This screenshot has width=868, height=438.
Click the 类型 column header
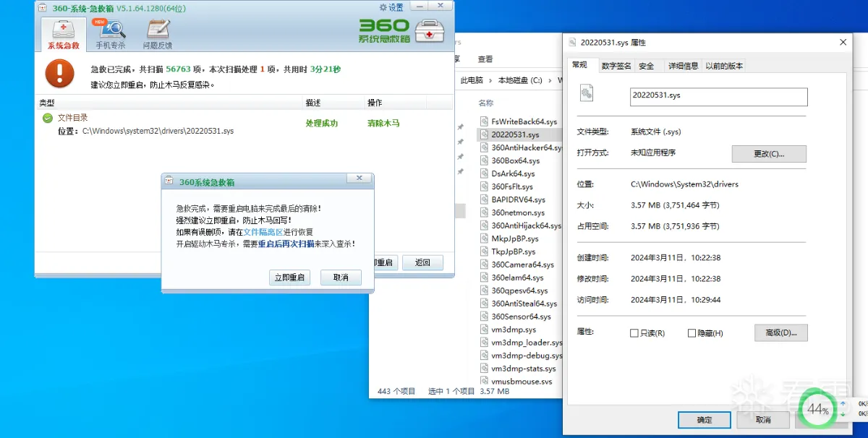47,103
